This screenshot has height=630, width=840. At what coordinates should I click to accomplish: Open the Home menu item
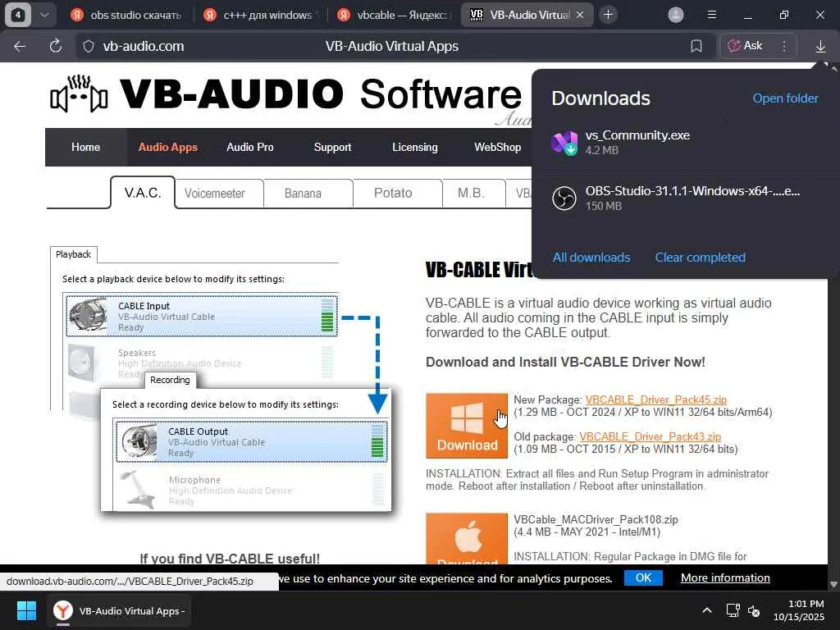tap(85, 148)
